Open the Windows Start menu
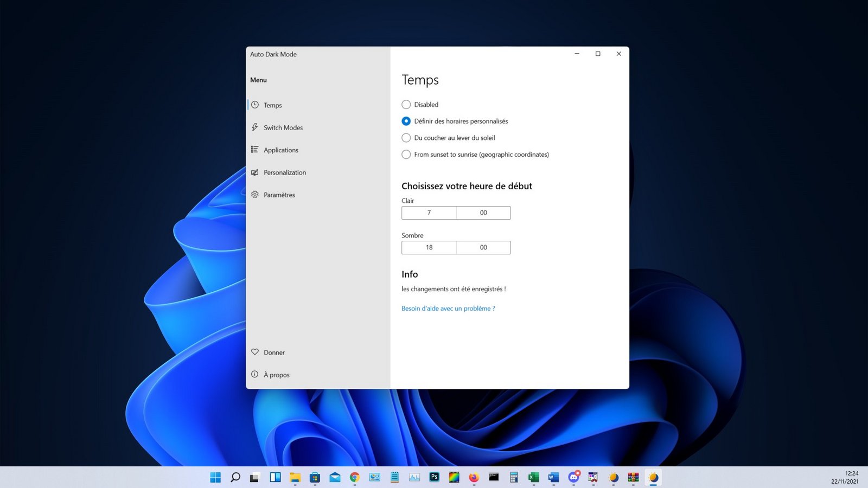This screenshot has height=488, width=868. [x=215, y=477]
